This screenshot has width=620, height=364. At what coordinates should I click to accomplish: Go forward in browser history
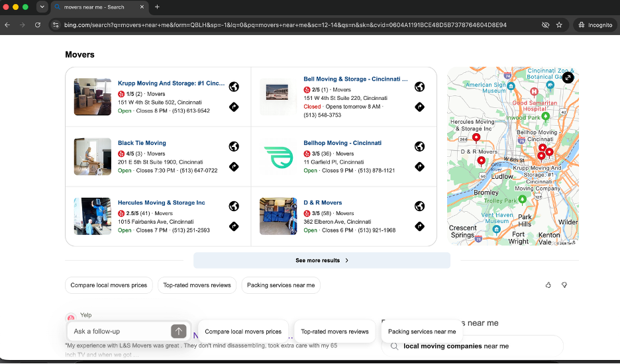pos(23,25)
